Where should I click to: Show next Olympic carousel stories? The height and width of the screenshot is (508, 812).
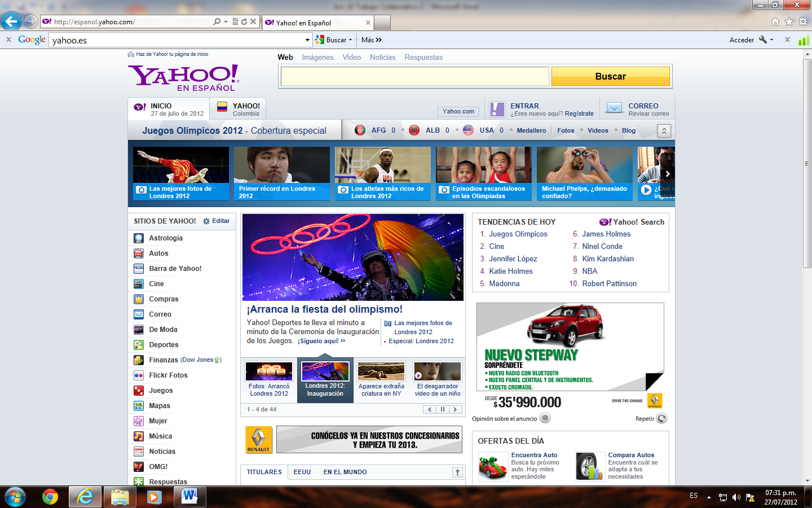pyautogui.click(x=668, y=174)
